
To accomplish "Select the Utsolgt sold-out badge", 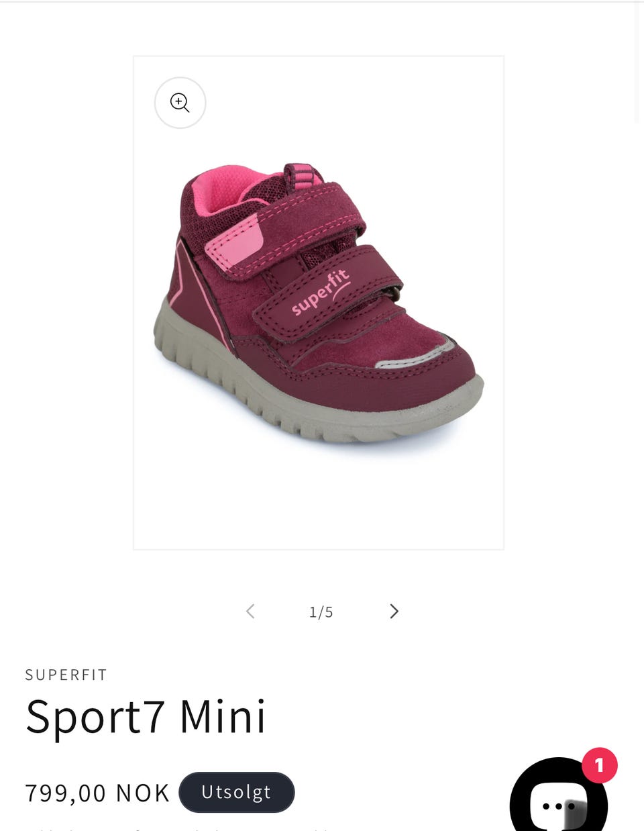I will pos(237,792).
